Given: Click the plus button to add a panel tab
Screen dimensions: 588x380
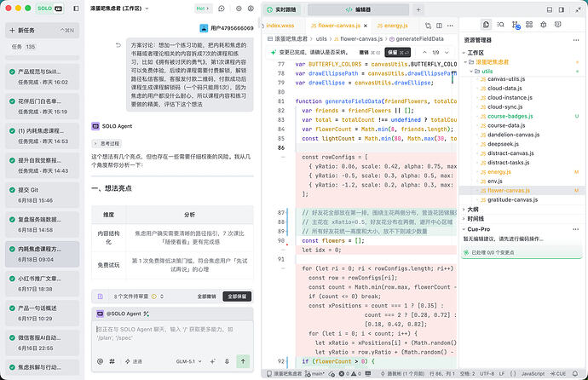Looking at the screenshot, I should click(418, 9).
